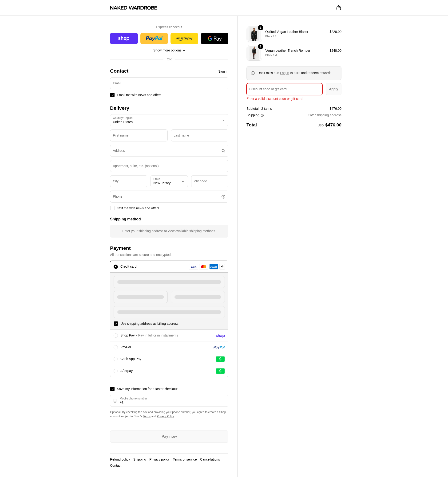This screenshot has height=477, width=448.
Task: Click the search icon in Address field
Action: coord(223,151)
